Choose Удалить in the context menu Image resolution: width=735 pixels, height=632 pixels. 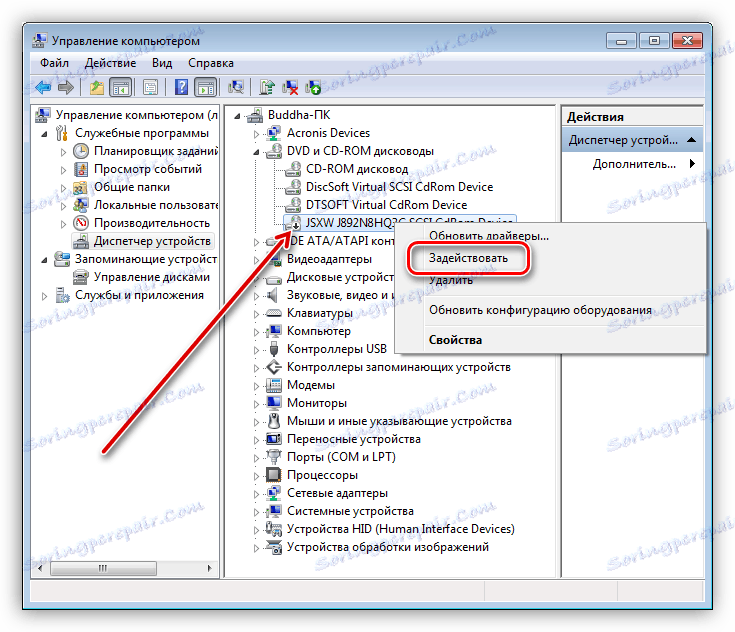[x=451, y=280]
